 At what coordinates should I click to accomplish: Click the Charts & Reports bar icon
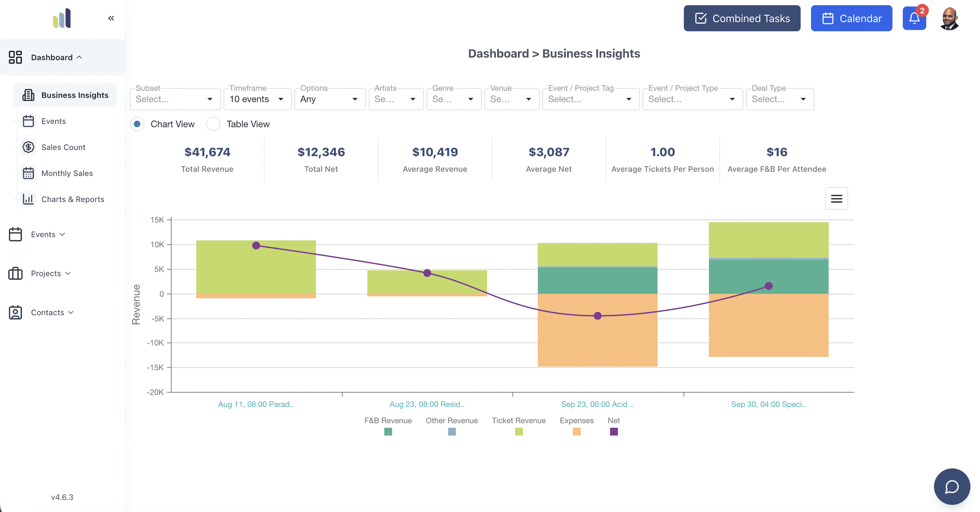pyautogui.click(x=28, y=199)
